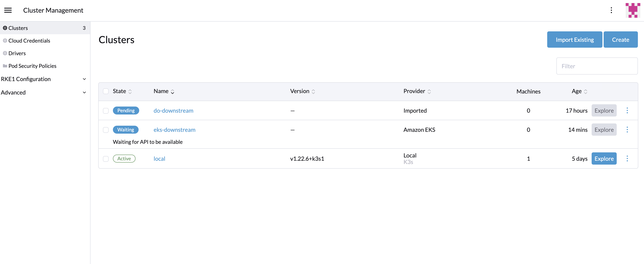Click the Rancher logo in the top corner

633,10
